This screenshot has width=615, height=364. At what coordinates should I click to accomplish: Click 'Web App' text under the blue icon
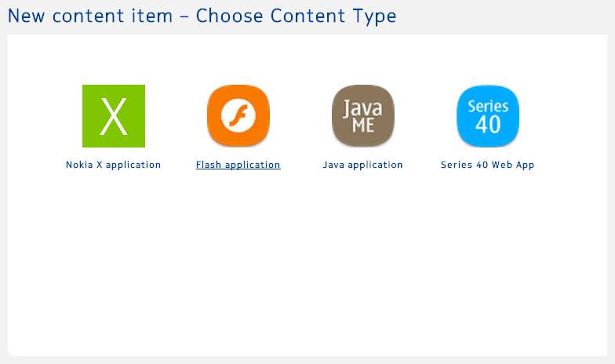point(513,165)
